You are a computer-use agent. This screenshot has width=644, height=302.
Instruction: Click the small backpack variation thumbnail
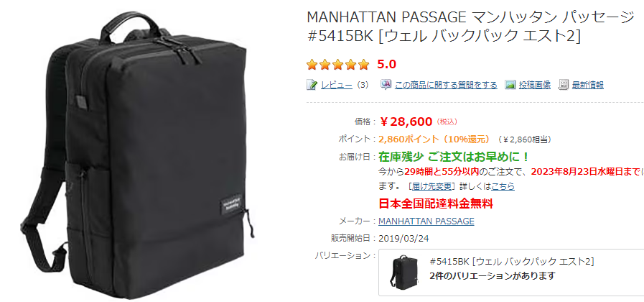(403, 271)
